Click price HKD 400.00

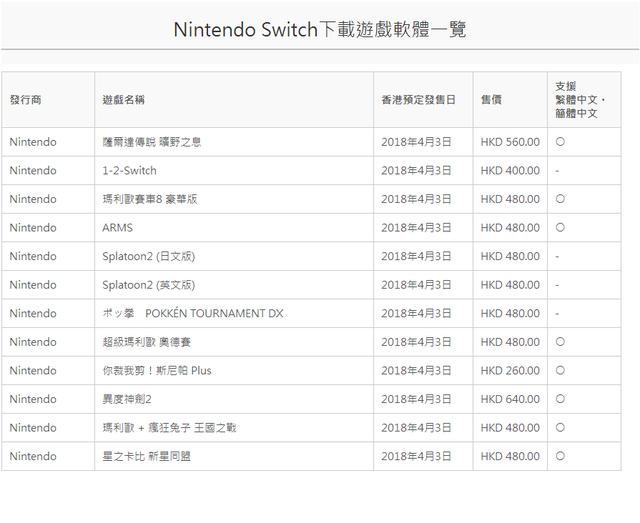coord(510,170)
